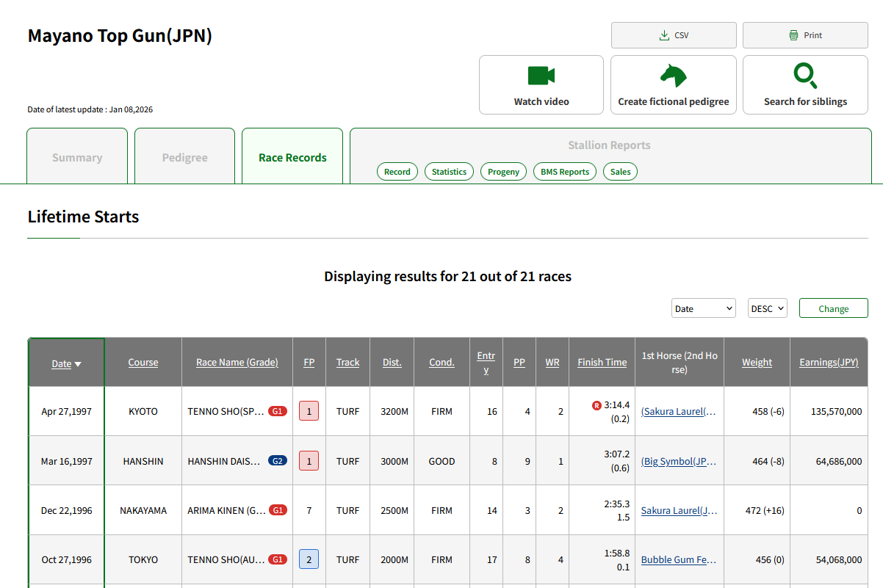This screenshot has width=883, height=588.
Task: Click the Mayano Top Gun(JPN) heading
Action: click(120, 36)
